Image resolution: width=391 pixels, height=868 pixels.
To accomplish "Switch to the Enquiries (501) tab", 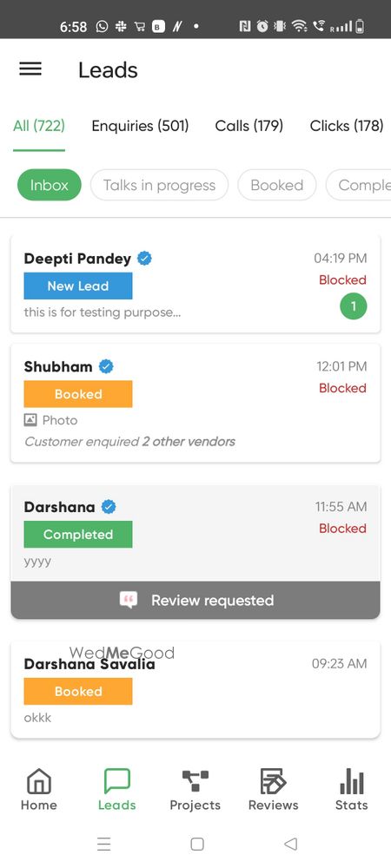I will [x=140, y=126].
